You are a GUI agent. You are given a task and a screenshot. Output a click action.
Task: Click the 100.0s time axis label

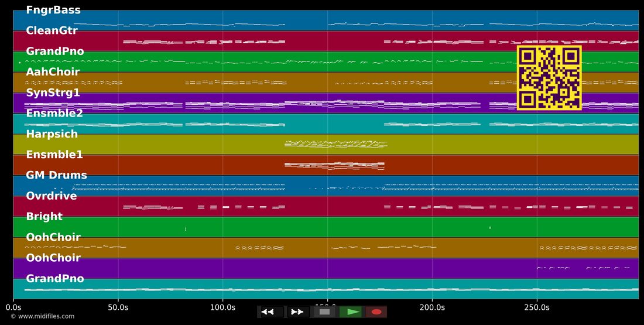click(223, 307)
